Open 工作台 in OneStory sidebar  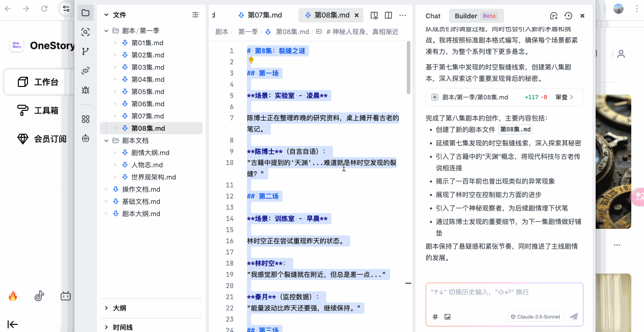coord(38,82)
